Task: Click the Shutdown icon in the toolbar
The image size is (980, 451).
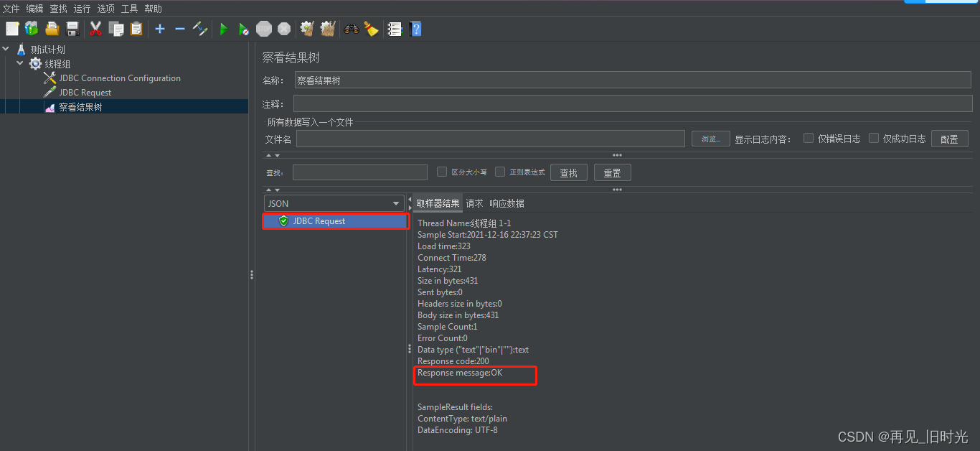Action: click(x=284, y=29)
